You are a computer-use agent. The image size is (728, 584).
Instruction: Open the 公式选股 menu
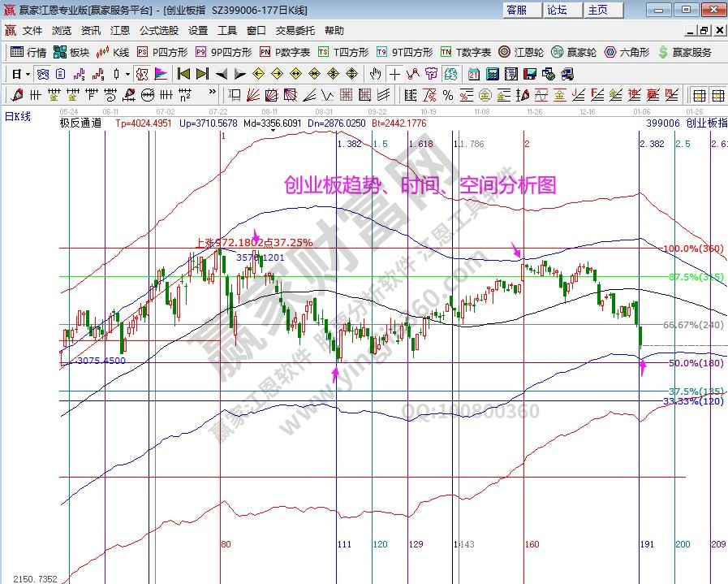click(159, 30)
